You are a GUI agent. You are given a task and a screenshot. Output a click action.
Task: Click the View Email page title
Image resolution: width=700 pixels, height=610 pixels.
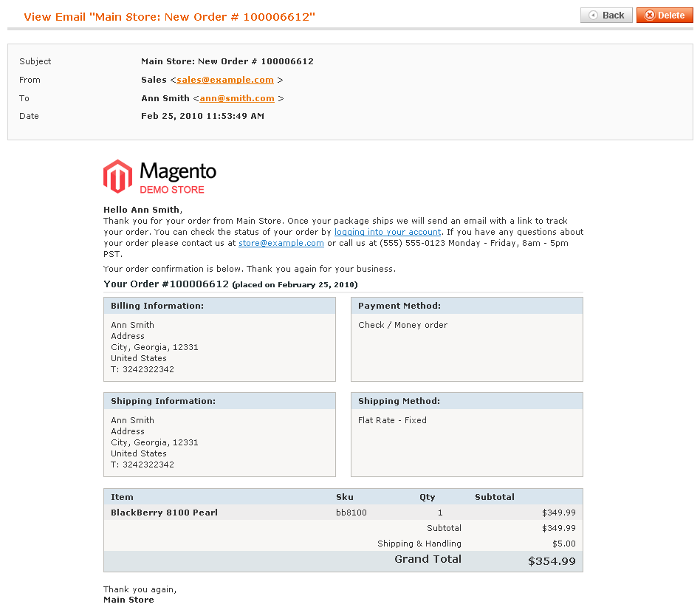(x=170, y=17)
